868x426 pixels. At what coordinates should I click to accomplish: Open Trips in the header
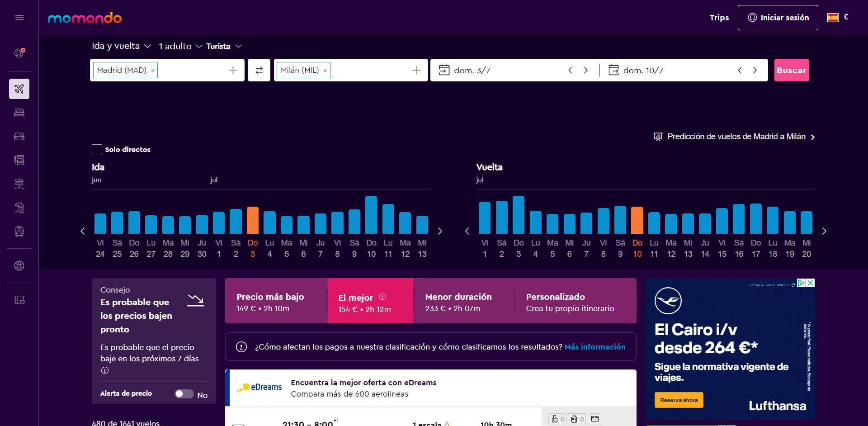(719, 18)
